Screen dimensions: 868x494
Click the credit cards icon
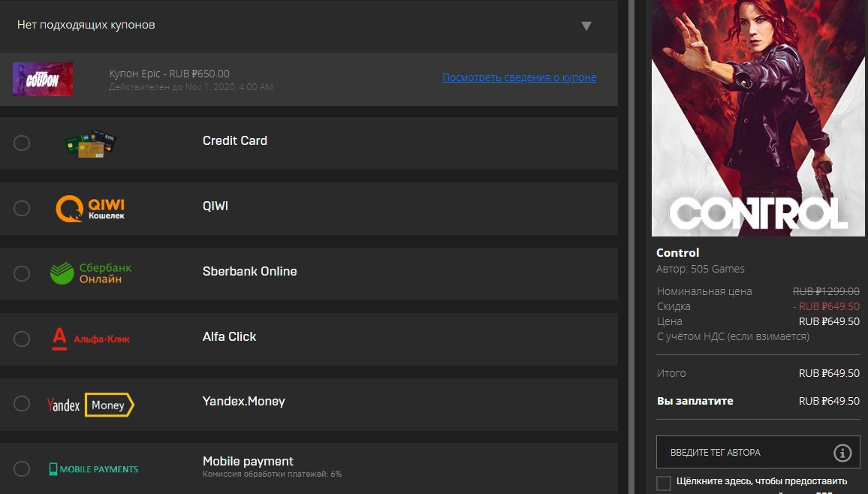pos(91,144)
